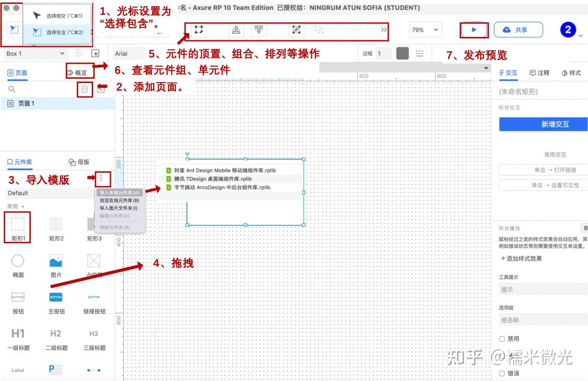The width and height of the screenshot is (588, 381).
Task: Open the 79% zoom dropdown
Action: 425,30
